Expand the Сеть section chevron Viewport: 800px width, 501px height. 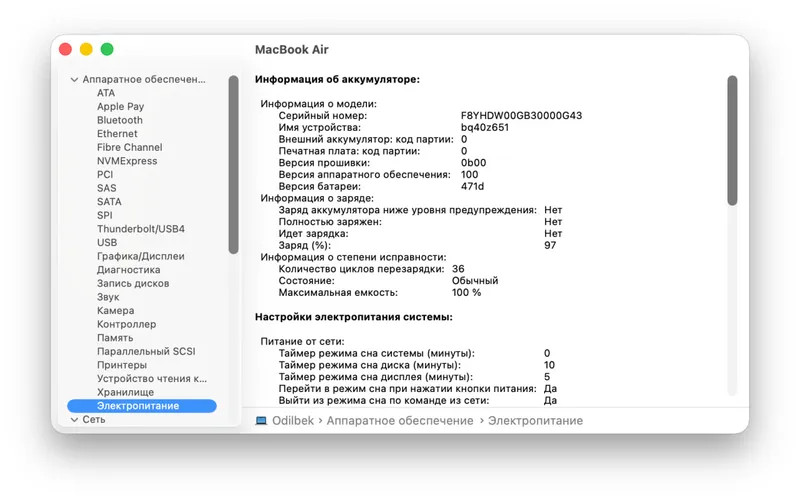point(74,419)
